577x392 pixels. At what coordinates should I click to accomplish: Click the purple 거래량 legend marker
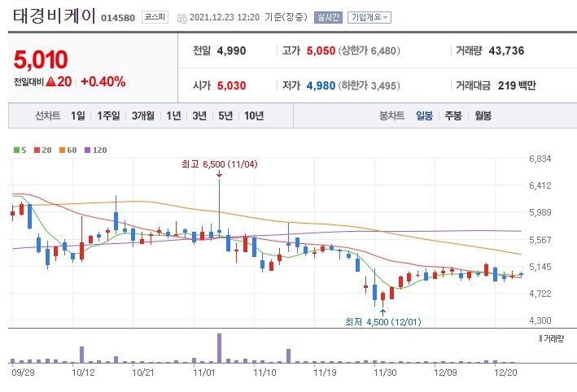click(x=540, y=338)
